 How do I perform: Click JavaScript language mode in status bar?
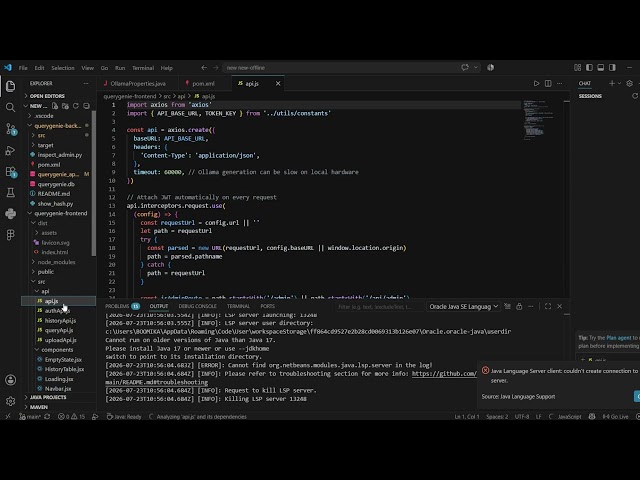tap(569, 417)
